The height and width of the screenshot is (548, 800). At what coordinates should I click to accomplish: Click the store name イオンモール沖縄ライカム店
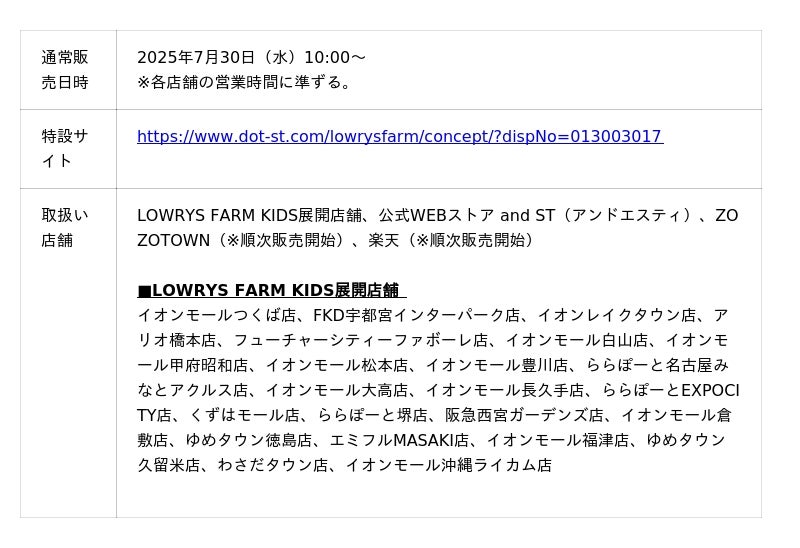(448, 465)
